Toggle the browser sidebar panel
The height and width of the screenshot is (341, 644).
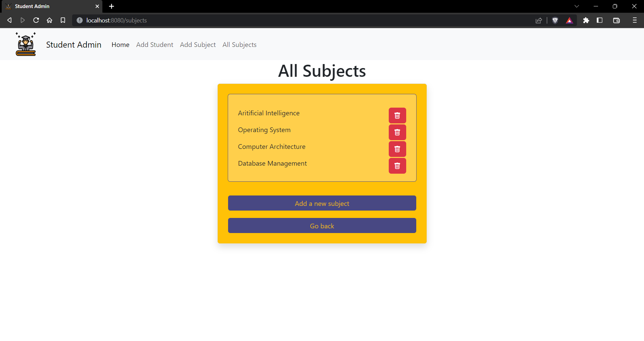[599, 20]
